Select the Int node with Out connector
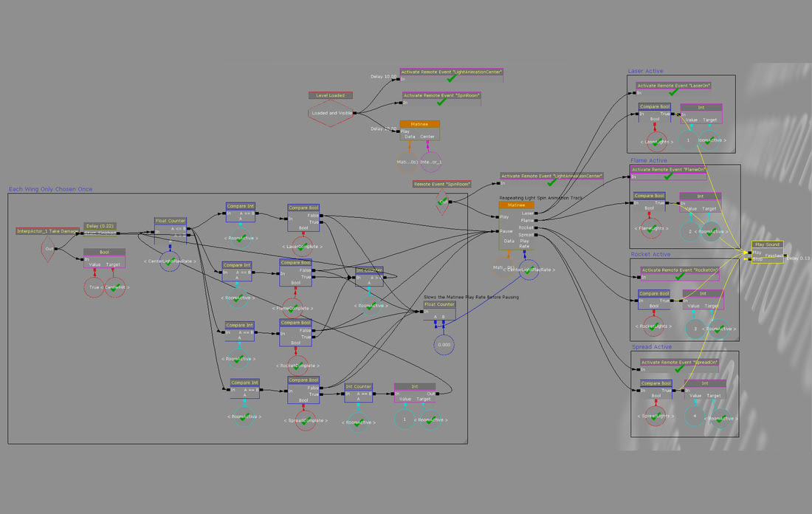Viewport: 812px width, 514px height. [415, 393]
